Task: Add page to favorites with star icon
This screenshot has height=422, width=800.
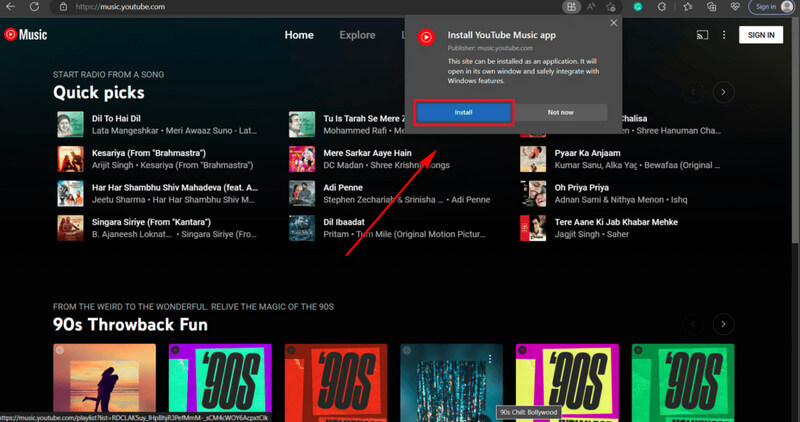Action: pos(611,7)
